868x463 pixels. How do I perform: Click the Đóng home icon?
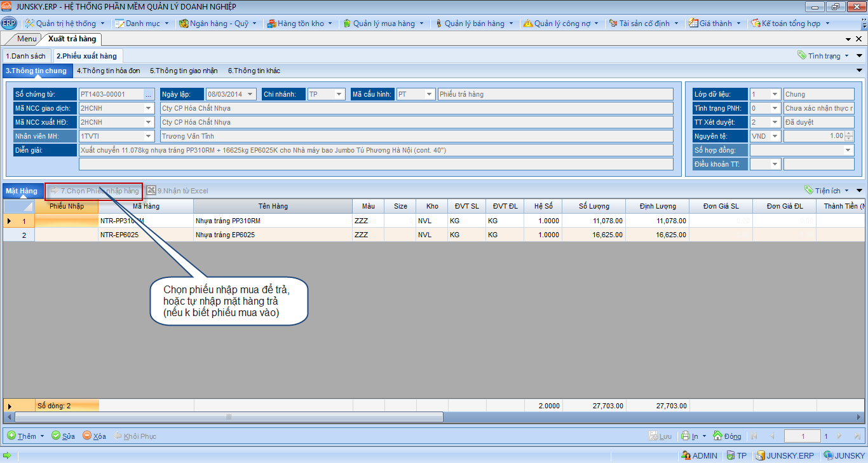[x=717, y=436]
